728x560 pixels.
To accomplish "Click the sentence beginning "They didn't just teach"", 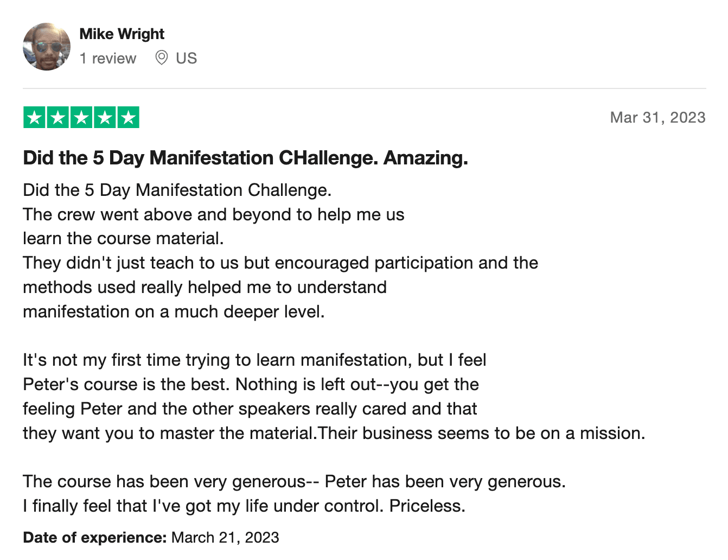I will (280, 263).
